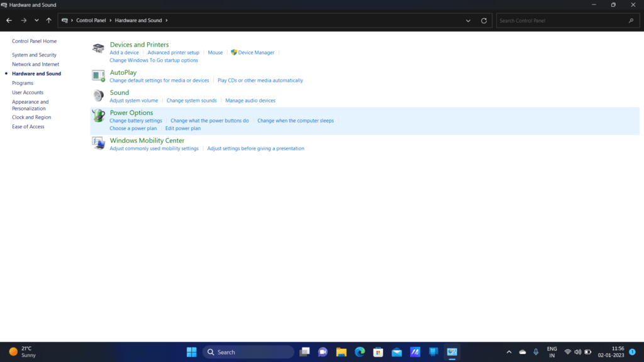This screenshot has height=362, width=644.
Task: Click the shield icon beside Device Manager
Action: pos(234,53)
